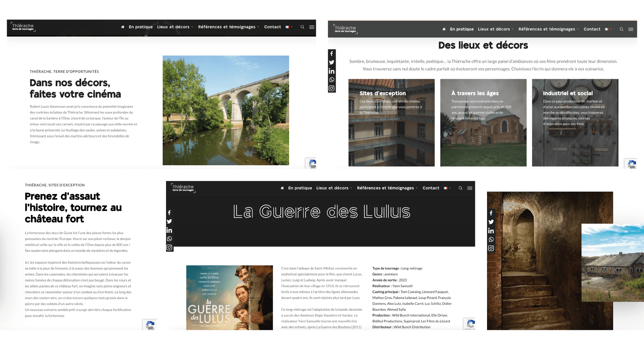Click 'Distributeur : Wild Bunch Distribution' line
The width and height of the screenshot is (644, 362).
[401, 327]
